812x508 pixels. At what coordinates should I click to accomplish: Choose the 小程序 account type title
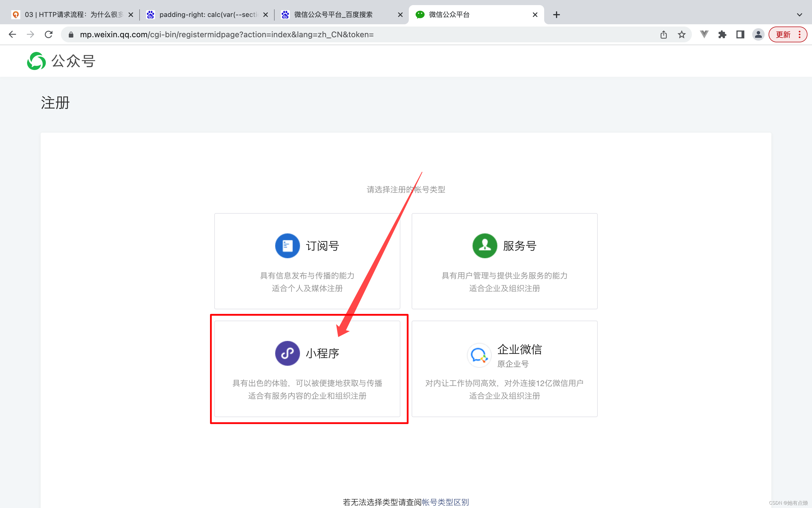pyautogui.click(x=323, y=353)
